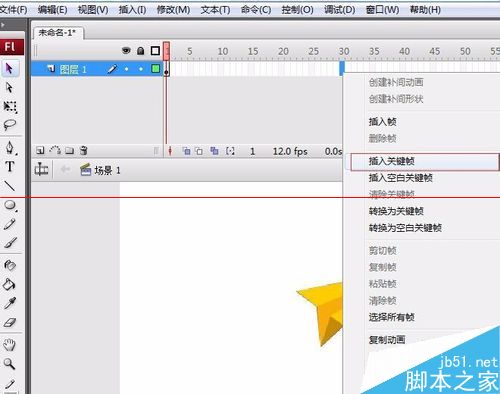Toggle show all layers as outlines square
Viewport: 500px width, 394px height.
(x=155, y=51)
